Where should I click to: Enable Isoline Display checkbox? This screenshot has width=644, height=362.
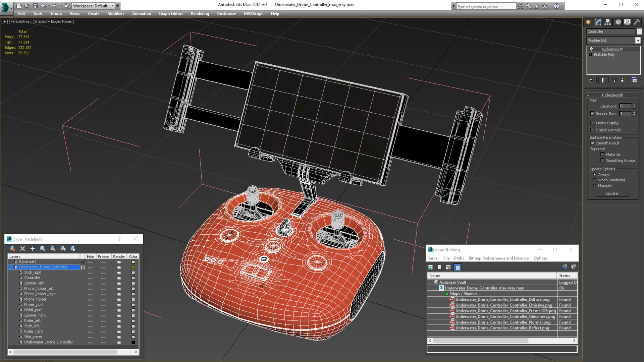pyautogui.click(x=592, y=123)
